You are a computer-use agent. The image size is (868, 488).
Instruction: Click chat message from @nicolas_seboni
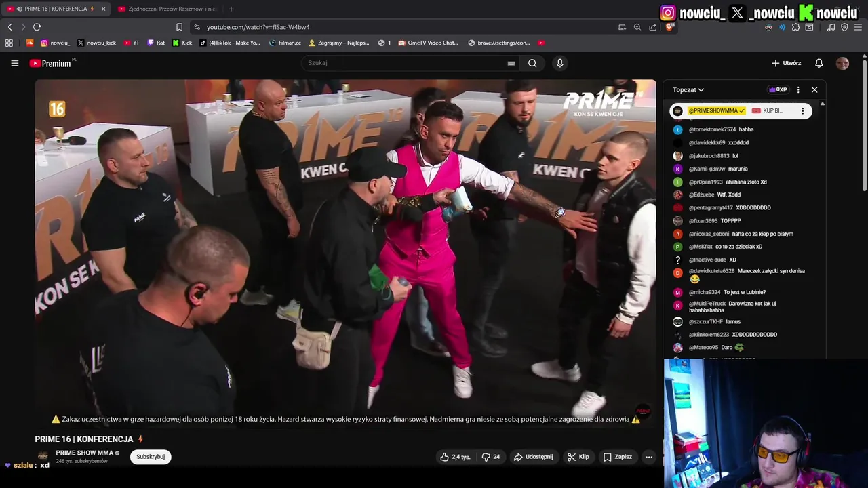pyautogui.click(x=741, y=234)
